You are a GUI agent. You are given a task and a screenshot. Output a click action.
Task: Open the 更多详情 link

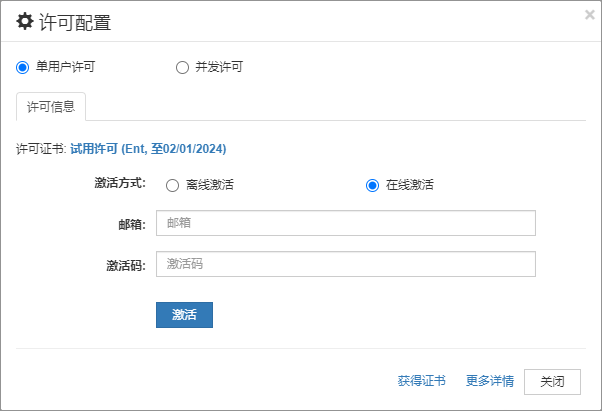[490, 381]
